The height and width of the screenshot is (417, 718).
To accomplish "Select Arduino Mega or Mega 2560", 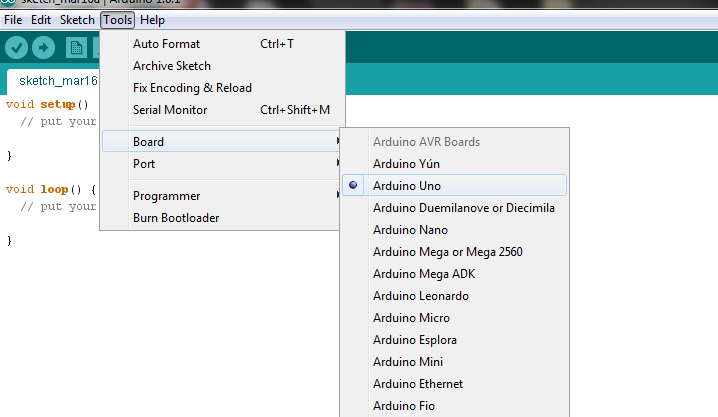I will [454, 252].
